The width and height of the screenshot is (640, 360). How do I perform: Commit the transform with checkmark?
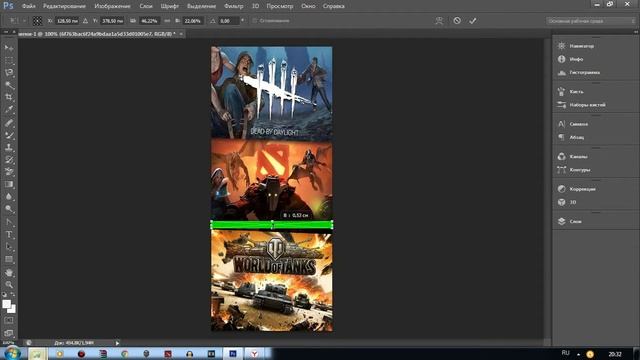(x=473, y=20)
